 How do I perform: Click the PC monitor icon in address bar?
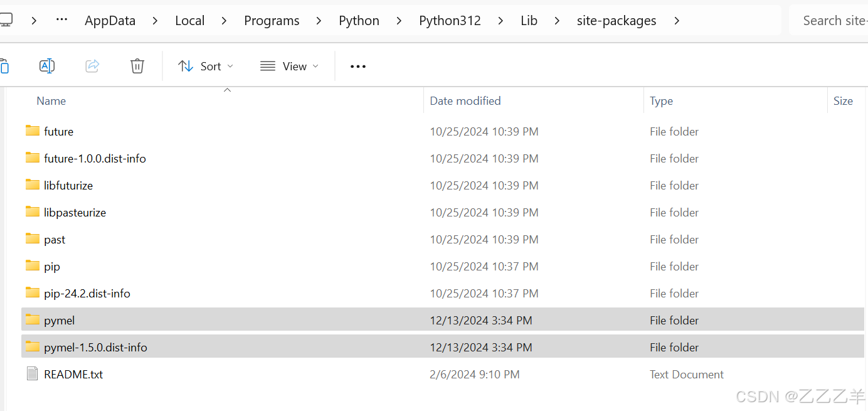click(x=6, y=21)
